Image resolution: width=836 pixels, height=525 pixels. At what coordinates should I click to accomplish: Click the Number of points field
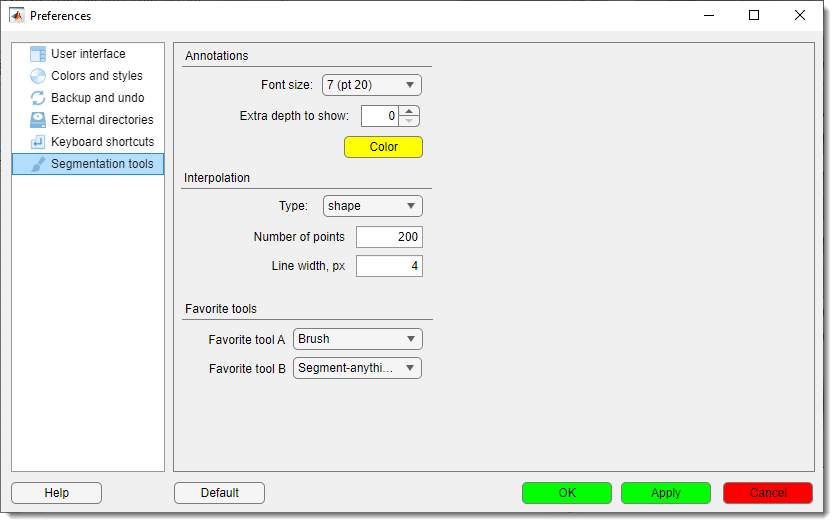click(x=389, y=237)
